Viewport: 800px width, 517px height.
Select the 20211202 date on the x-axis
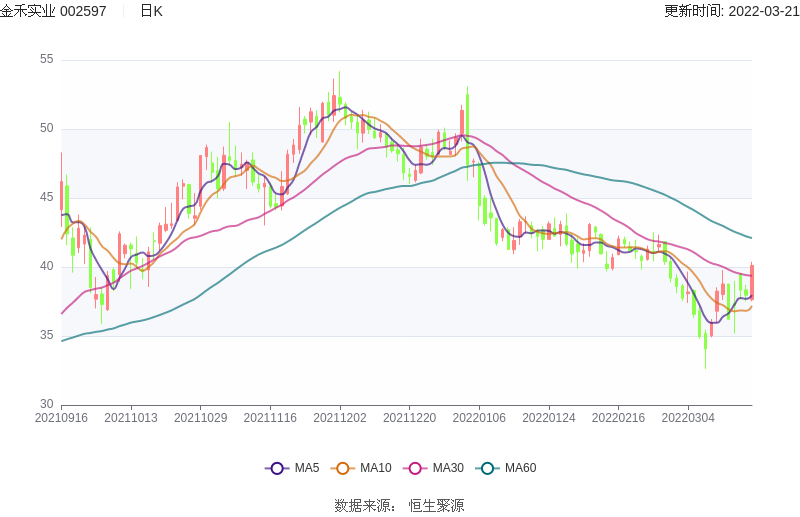(x=340, y=418)
